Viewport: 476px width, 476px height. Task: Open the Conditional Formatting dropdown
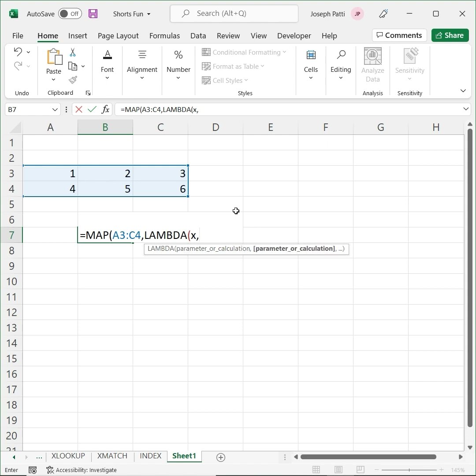coord(244,52)
